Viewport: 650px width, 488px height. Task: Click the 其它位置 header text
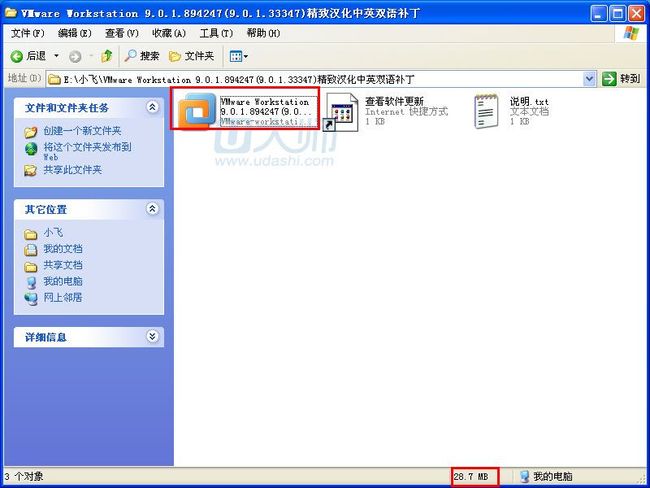(46, 209)
